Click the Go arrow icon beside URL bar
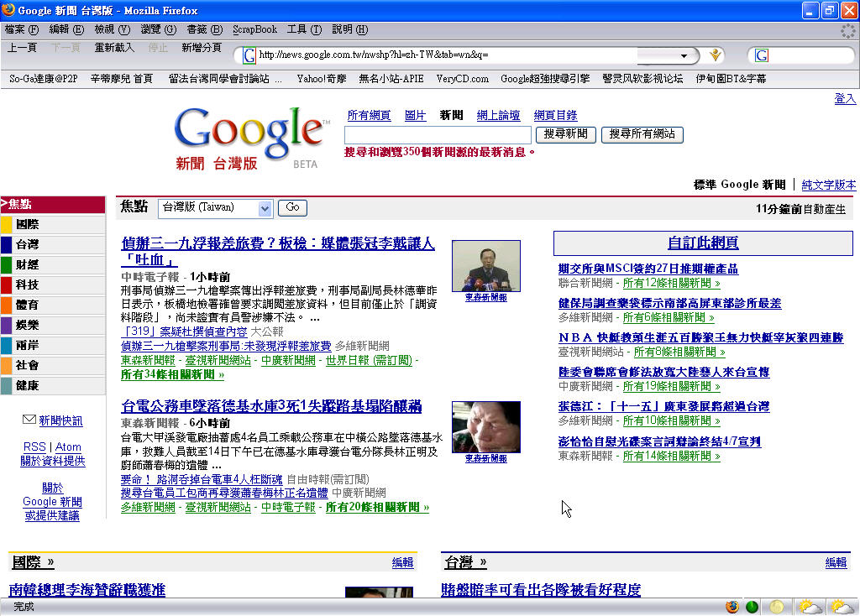The height and width of the screenshot is (616, 860). (716, 55)
